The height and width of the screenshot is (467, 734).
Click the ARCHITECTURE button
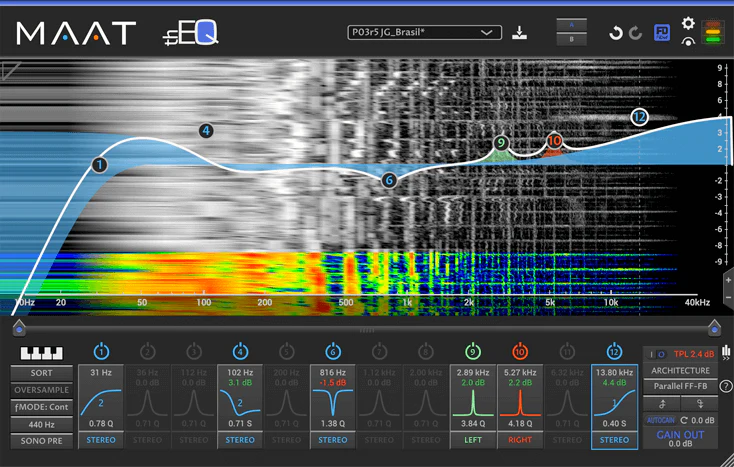(x=680, y=370)
